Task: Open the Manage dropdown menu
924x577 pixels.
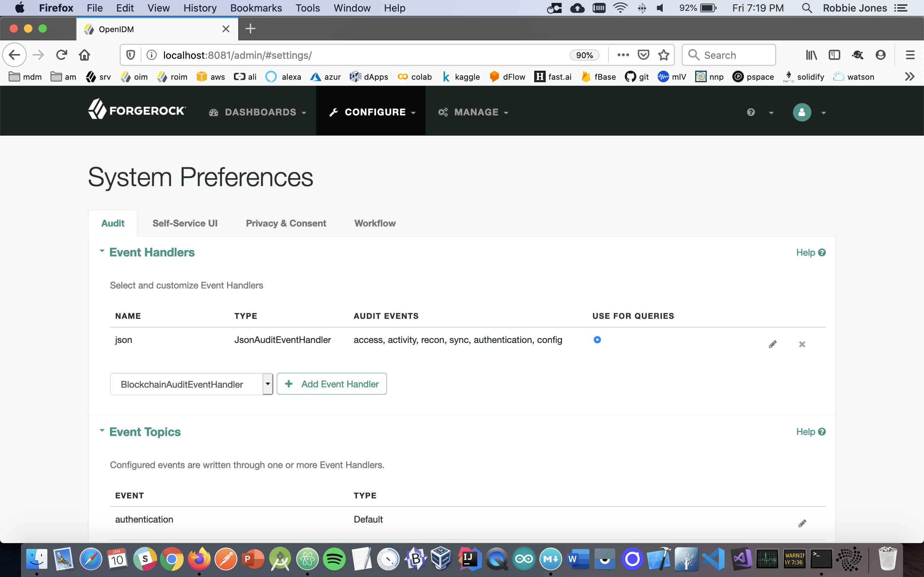Action: point(473,112)
